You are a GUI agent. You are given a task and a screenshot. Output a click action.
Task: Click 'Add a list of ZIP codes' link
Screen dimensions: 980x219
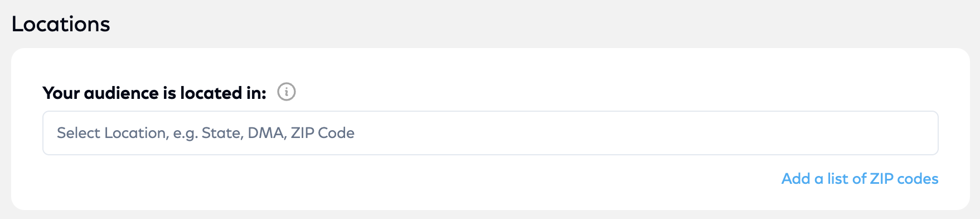pos(860,179)
